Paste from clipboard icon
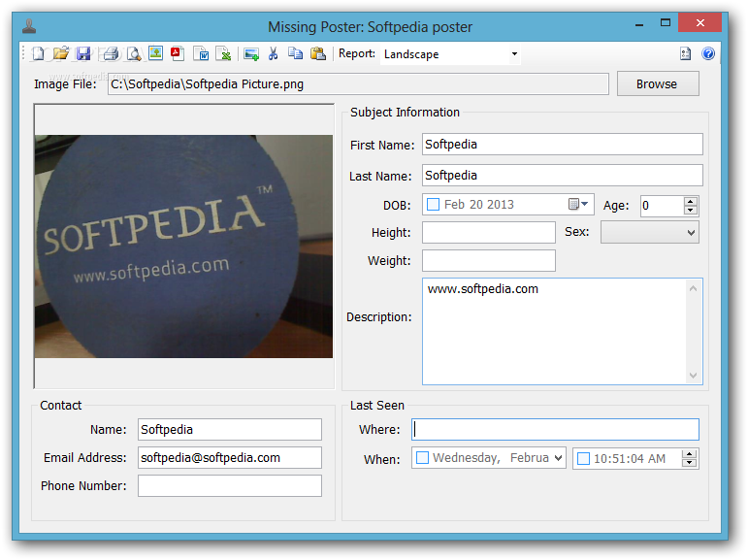This screenshot has width=748, height=560. [x=317, y=53]
